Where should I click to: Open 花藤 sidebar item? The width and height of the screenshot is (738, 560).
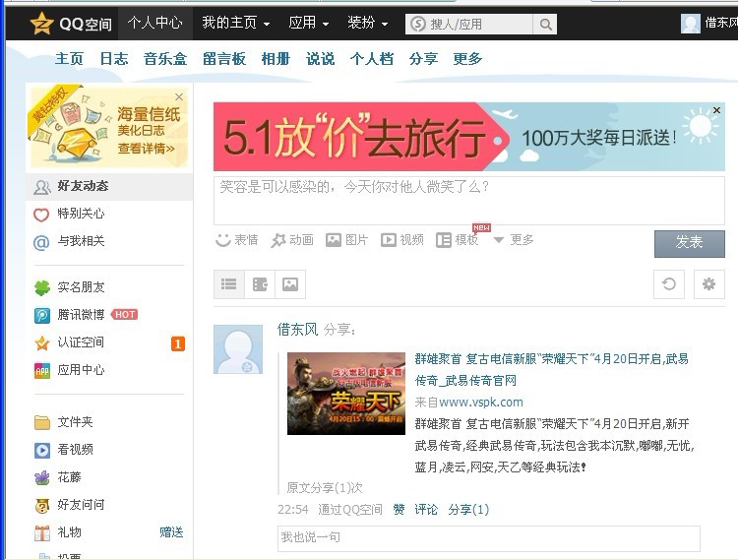(x=57, y=477)
